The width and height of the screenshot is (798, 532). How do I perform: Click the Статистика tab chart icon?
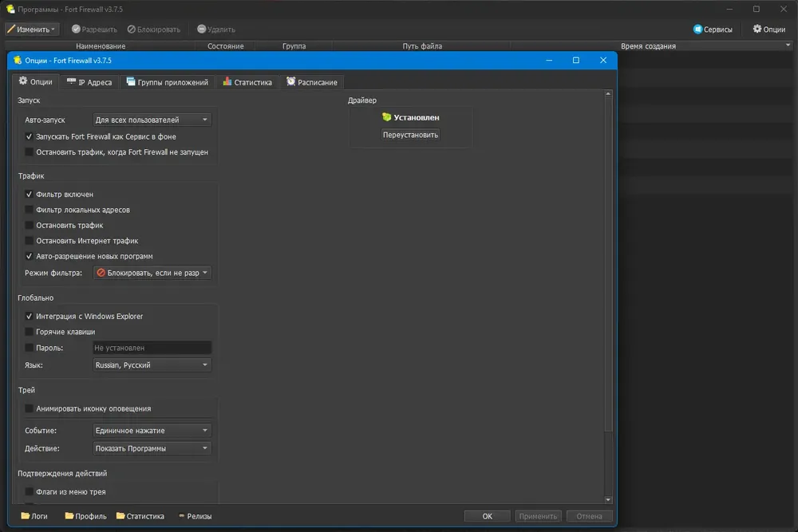coord(227,81)
